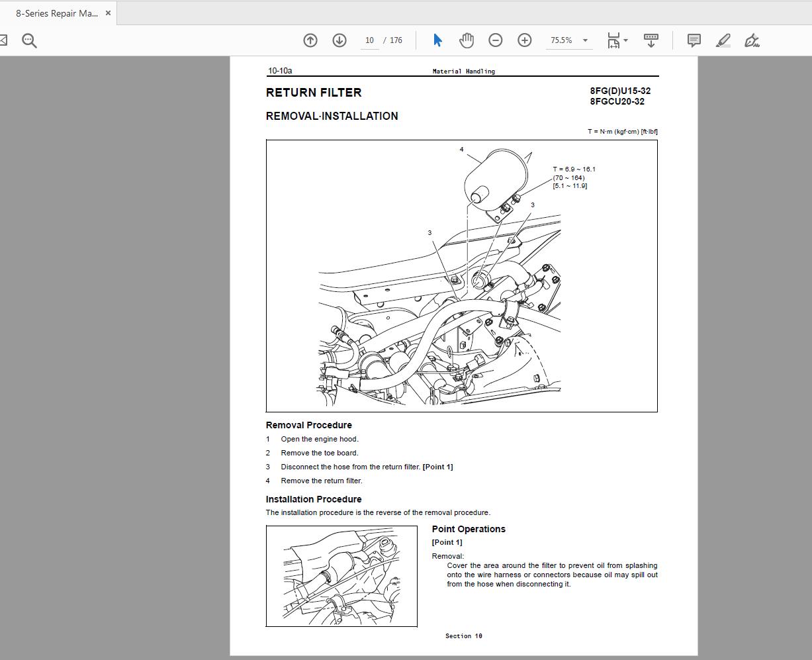This screenshot has height=660, width=812.
Task: Click the page number field showing 10
Action: [x=369, y=40]
